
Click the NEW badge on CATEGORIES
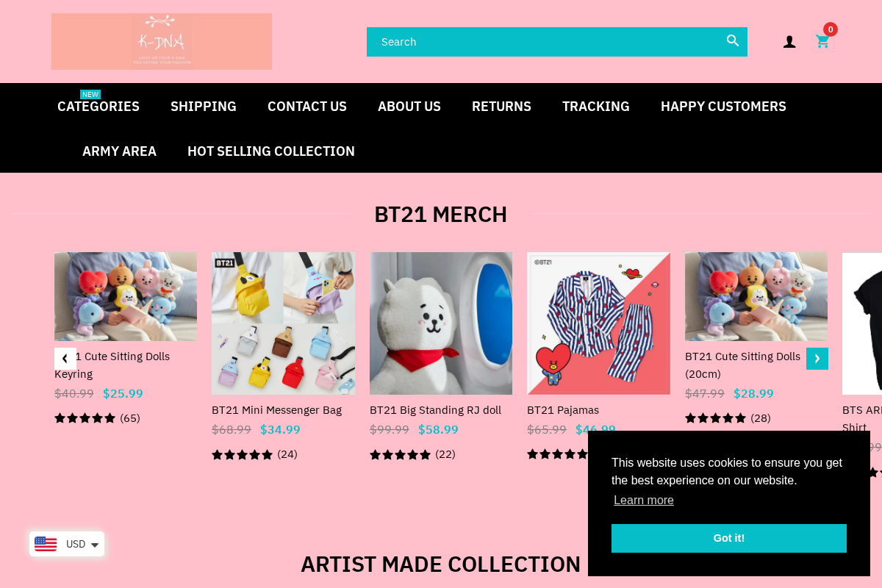pyautogui.click(x=90, y=94)
